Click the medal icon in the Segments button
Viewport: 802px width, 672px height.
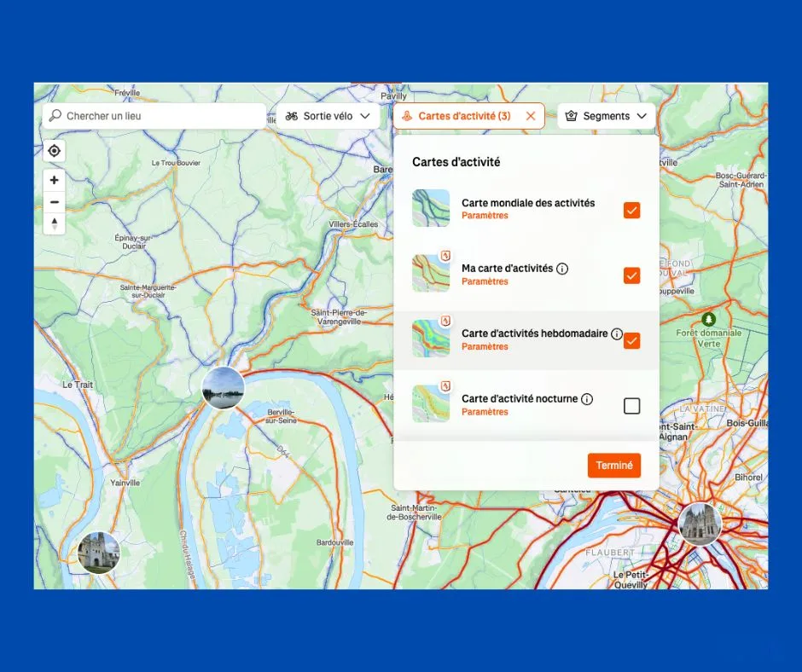coord(572,115)
